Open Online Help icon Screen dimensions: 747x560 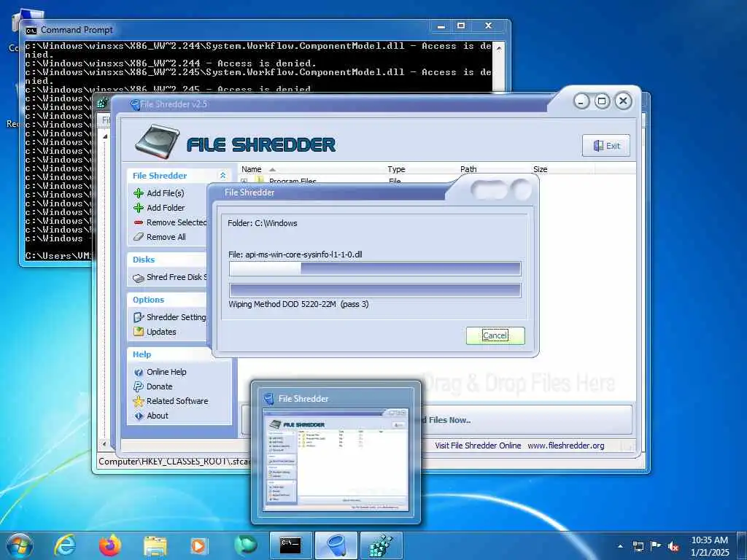click(138, 373)
